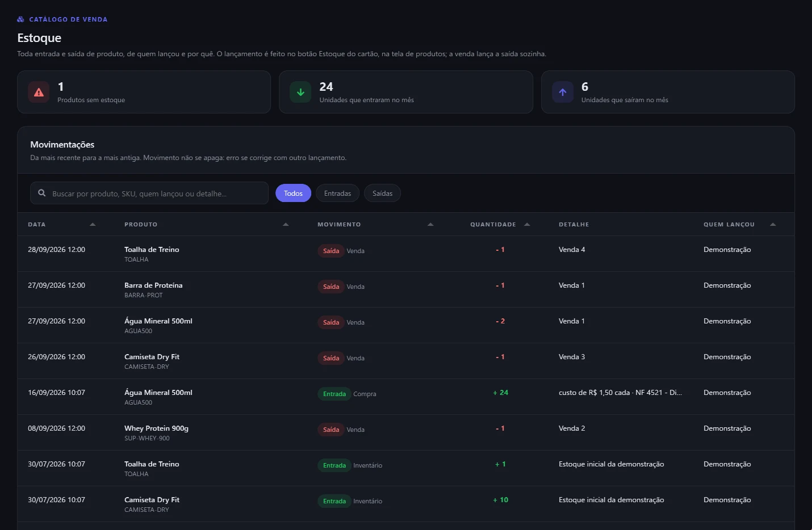Screen dimensions: 812x530
Task: Click the -2 quantity value
Action: 500,321
